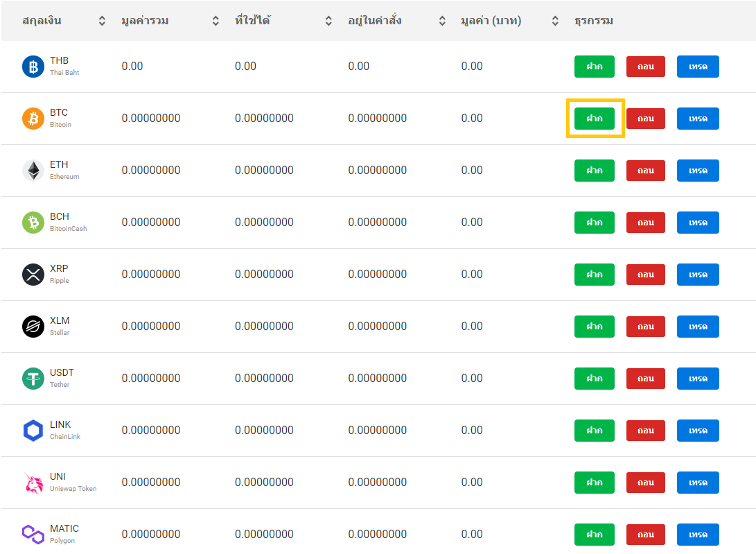The width and height of the screenshot is (756, 554).
Task: Sort by the ที่ใช้ได้ column arrows
Action: pos(328,21)
